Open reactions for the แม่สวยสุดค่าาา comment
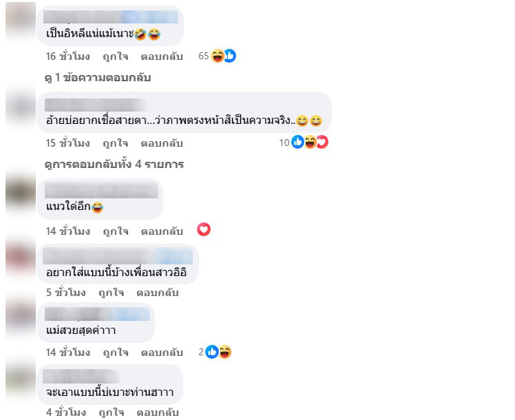 [215, 352]
